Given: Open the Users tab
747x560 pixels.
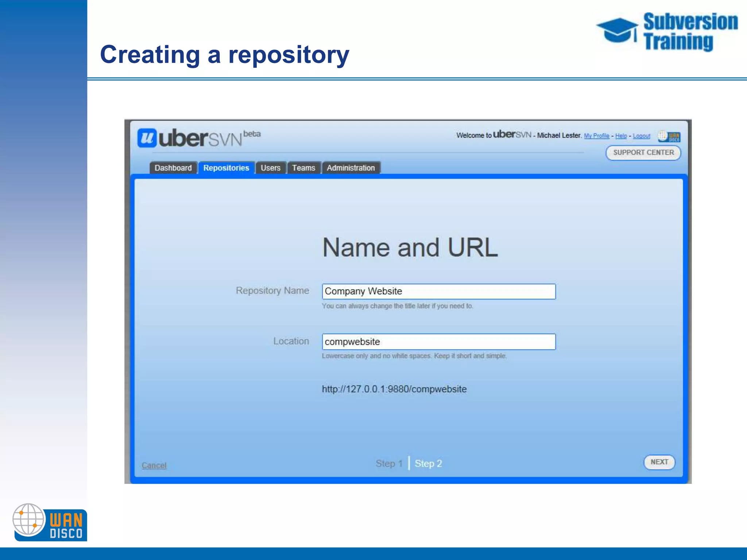Looking at the screenshot, I should point(270,168).
